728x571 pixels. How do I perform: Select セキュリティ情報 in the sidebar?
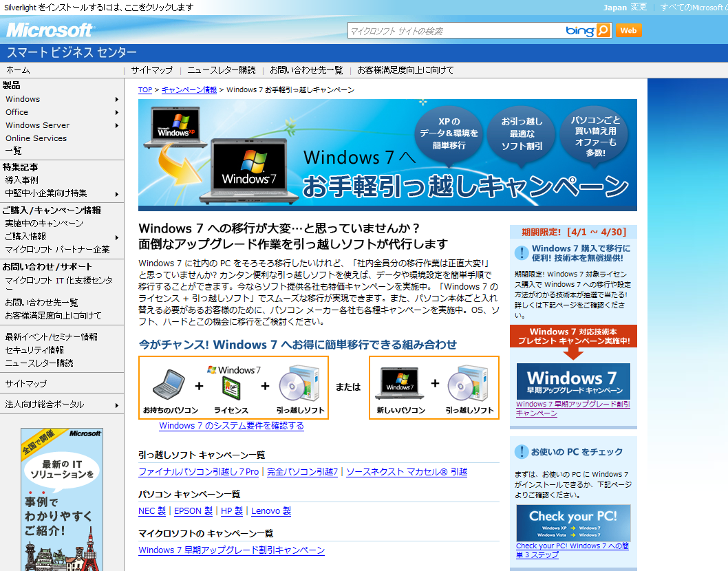[34, 350]
